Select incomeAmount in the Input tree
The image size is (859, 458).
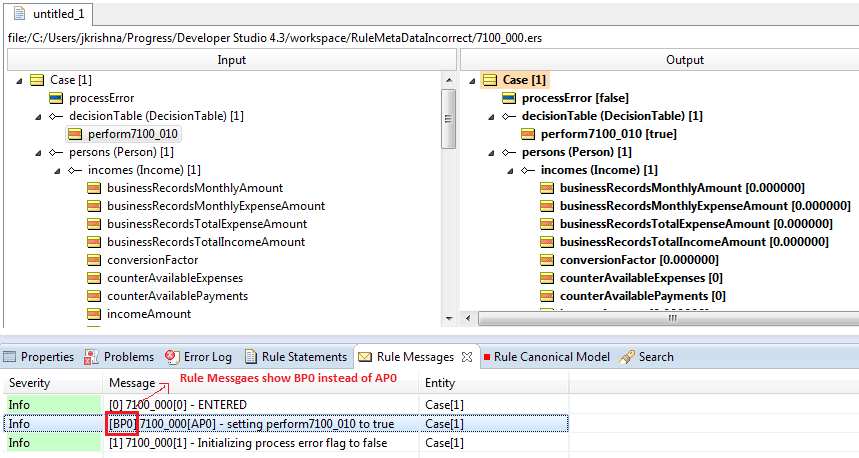pos(149,314)
